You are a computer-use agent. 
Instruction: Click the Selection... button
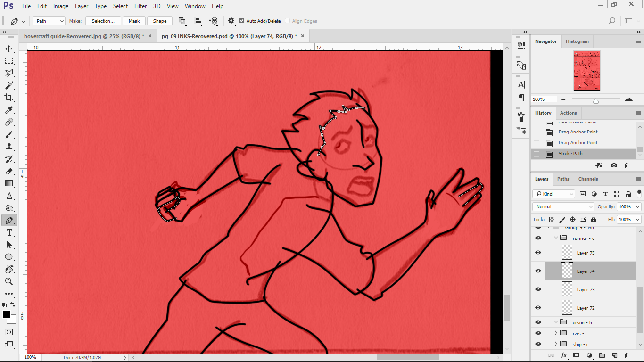pos(103,21)
